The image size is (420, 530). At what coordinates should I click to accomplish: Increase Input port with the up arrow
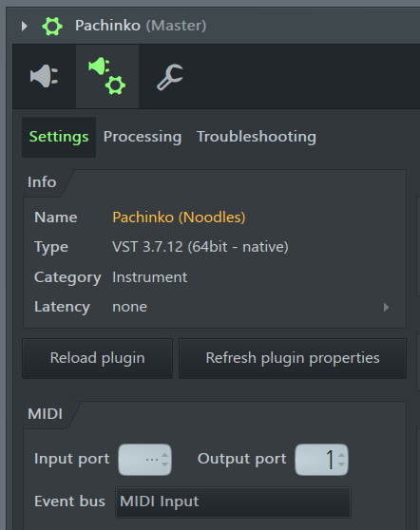coord(164,455)
